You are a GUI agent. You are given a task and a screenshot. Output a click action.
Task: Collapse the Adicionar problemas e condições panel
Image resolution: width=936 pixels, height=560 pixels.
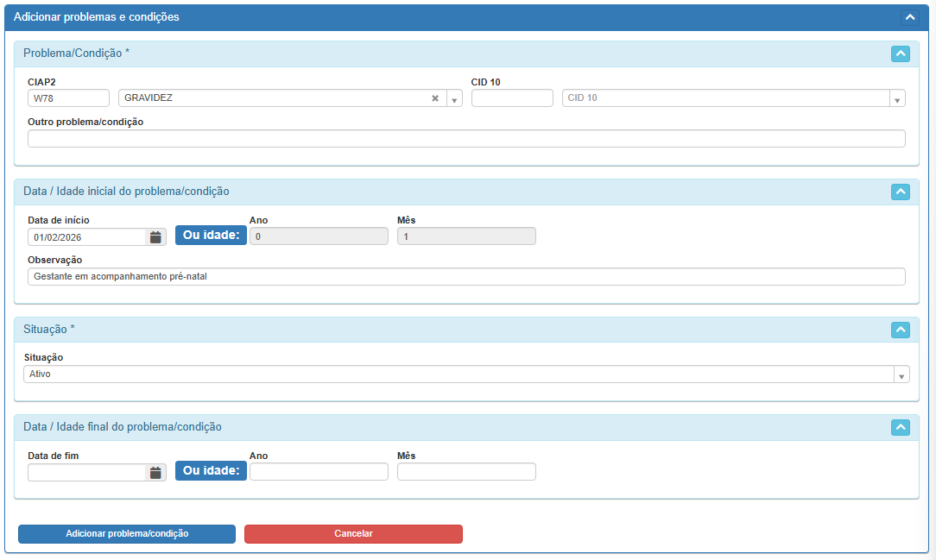[909, 17]
